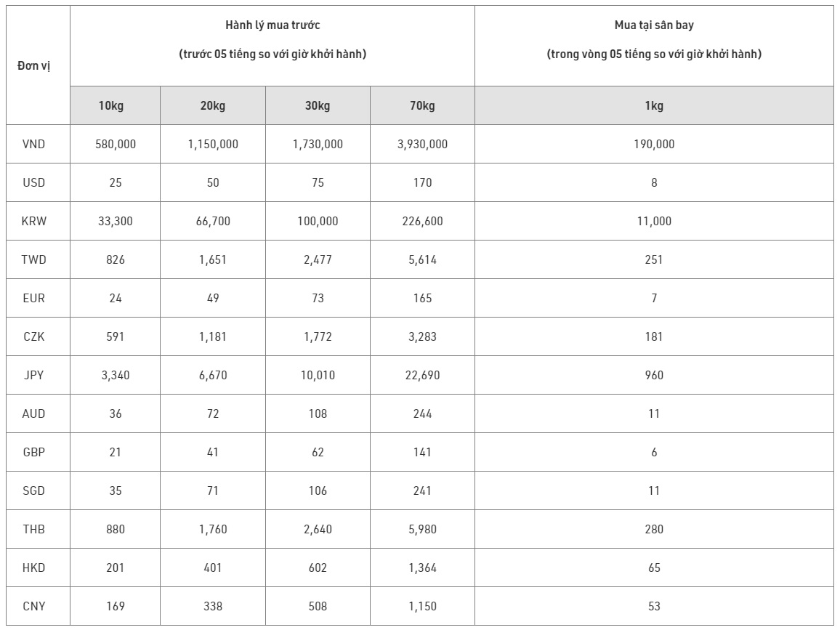
Task: Select the HKD 1,364 cell
Action: pyautogui.click(x=422, y=568)
